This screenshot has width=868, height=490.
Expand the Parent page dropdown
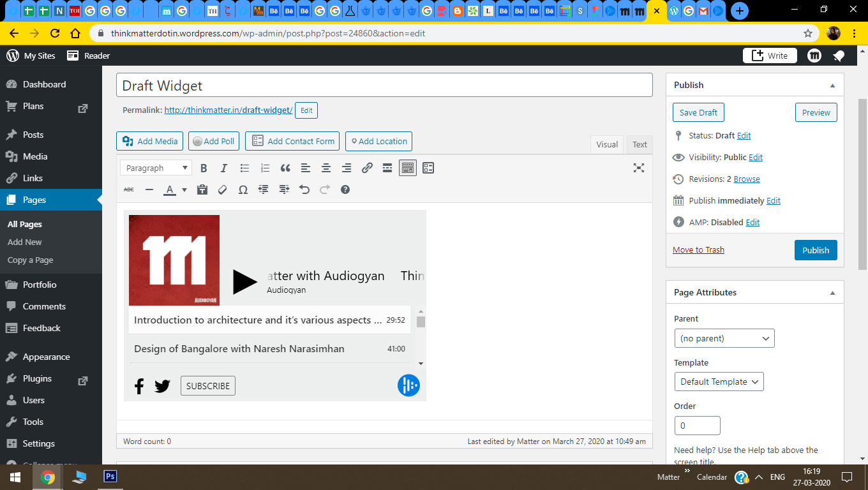pos(724,338)
